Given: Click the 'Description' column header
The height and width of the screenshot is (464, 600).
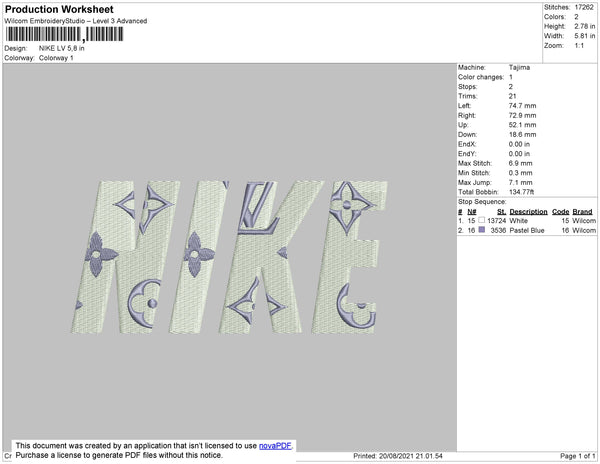Looking at the screenshot, I should click(x=528, y=212).
